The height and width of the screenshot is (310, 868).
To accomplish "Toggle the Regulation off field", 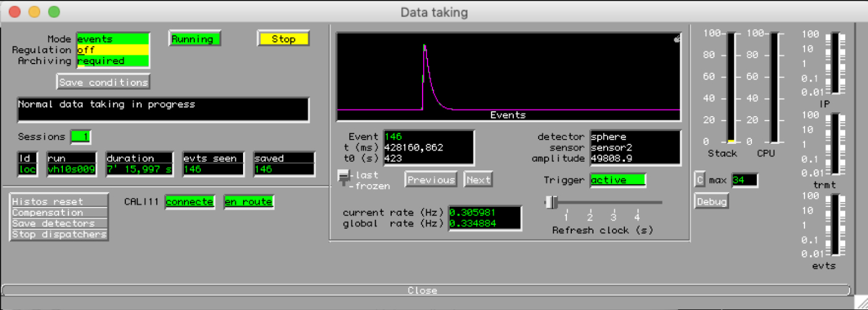I will point(113,50).
